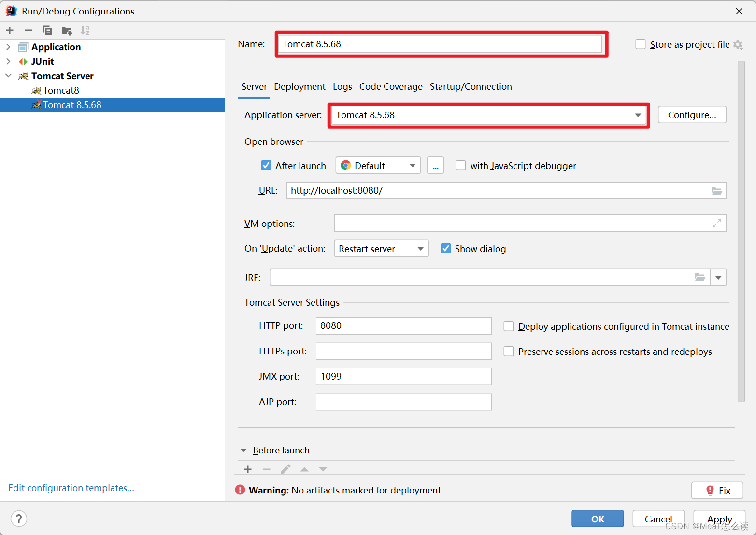Open the Logs tab
Image resolution: width=756 pixels, height=535 pixels.
342,87
